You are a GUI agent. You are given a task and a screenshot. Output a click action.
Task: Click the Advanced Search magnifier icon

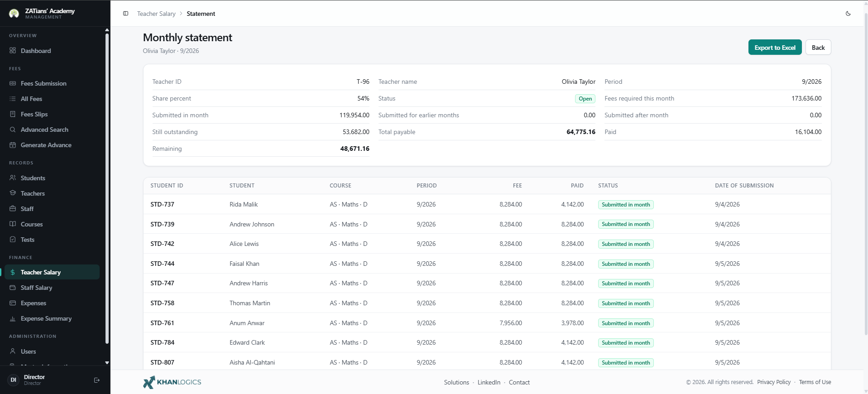point(13,130)
